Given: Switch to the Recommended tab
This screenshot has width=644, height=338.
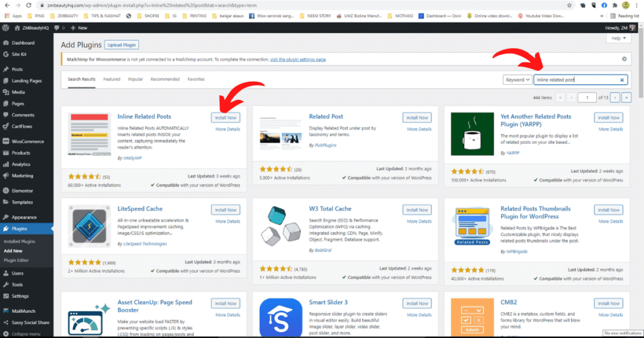Looking at the screenshot, I should 165,79.
